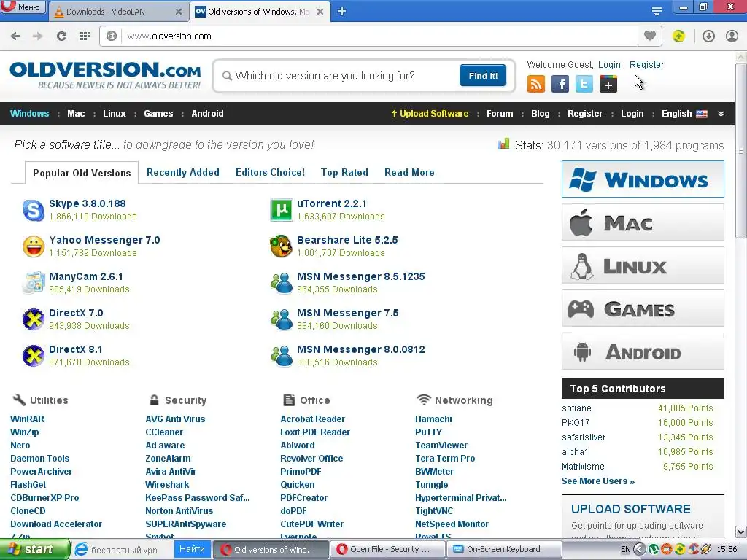The image size is (747, 560).
Task: Open Android in the navigation bar
Action: 207,114
